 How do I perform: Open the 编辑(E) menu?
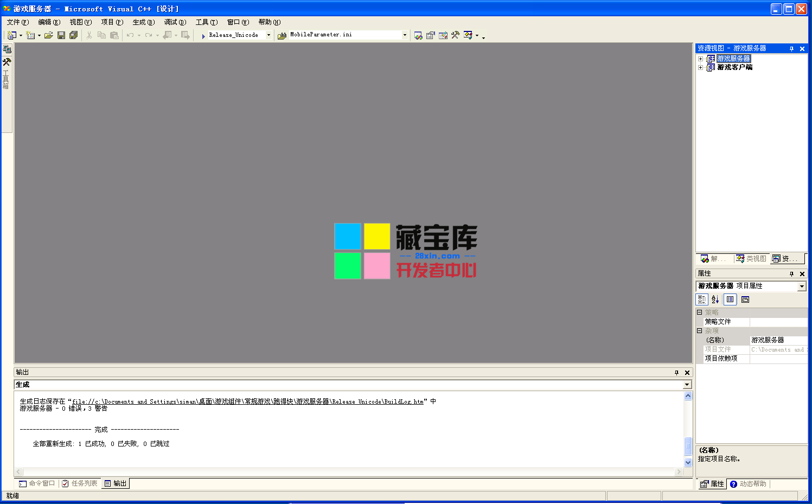pyautogui.click(x=49, y=22)
